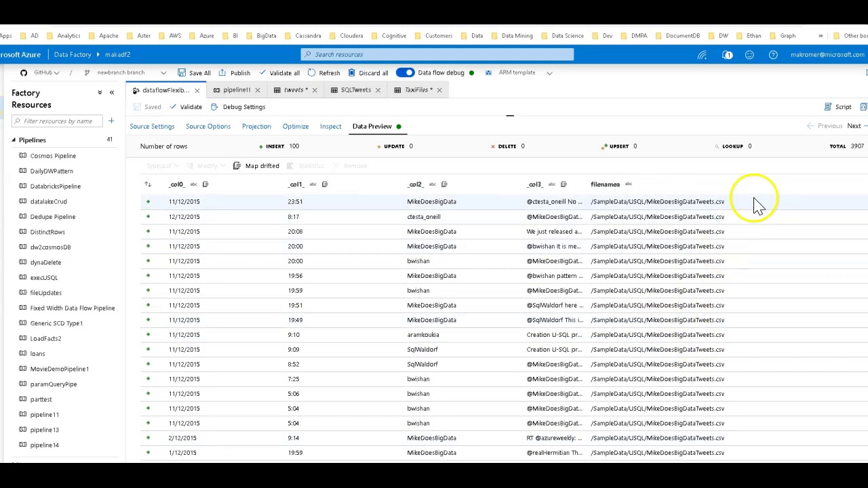Open Debug Settings
The image size is (868, 488).
click(x=238, y=107)
